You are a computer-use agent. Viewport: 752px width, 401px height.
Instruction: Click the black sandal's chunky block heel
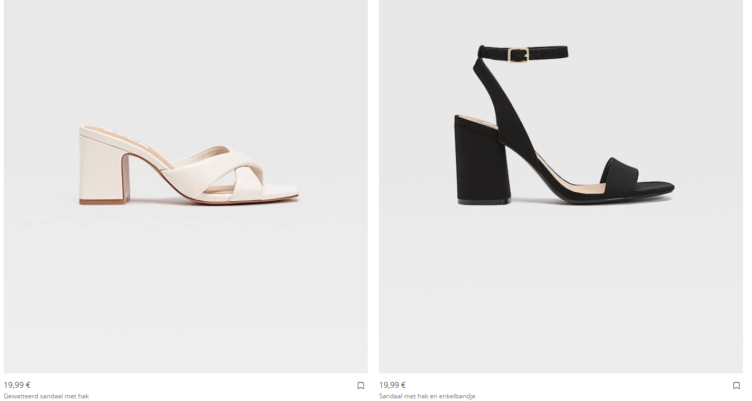[481, 161]
